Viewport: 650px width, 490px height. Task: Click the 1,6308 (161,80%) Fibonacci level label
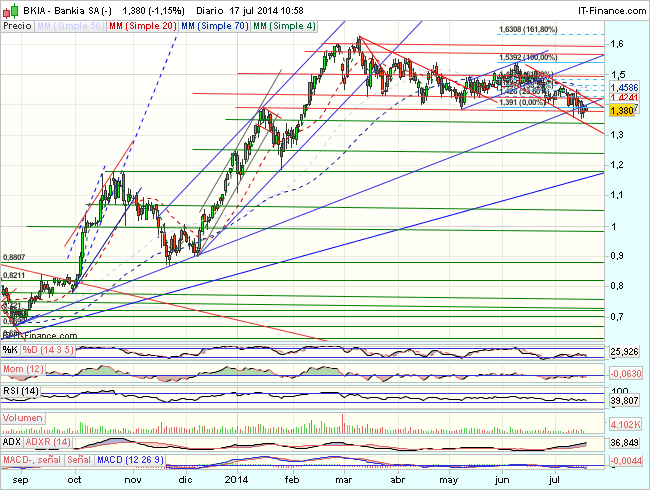(x=531, y=31)
